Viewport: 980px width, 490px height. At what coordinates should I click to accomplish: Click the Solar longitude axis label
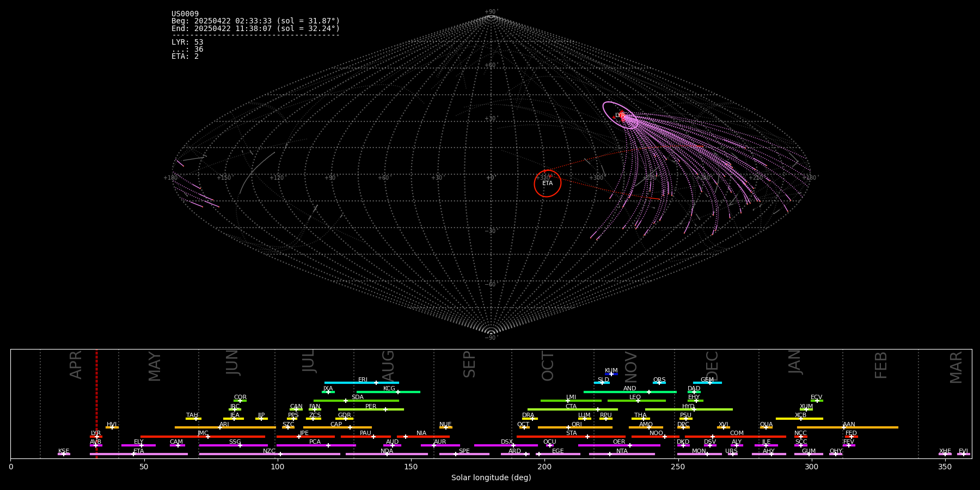[491, 477]
